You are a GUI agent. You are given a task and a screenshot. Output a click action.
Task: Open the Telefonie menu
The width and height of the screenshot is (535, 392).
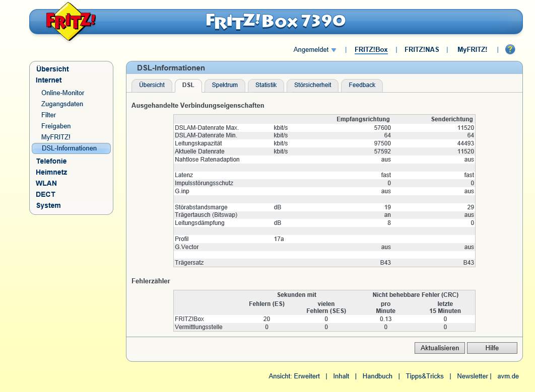(x=51, y=161)
